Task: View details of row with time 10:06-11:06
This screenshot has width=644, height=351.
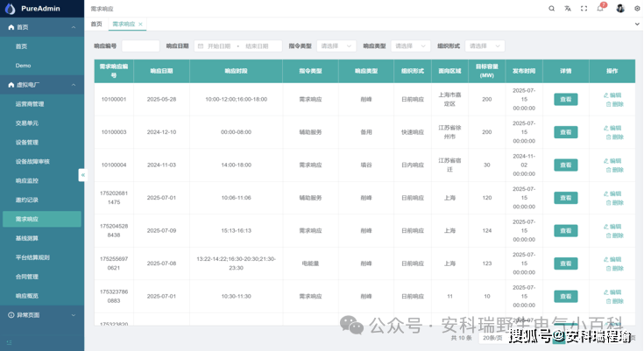Action: point(565,198)
